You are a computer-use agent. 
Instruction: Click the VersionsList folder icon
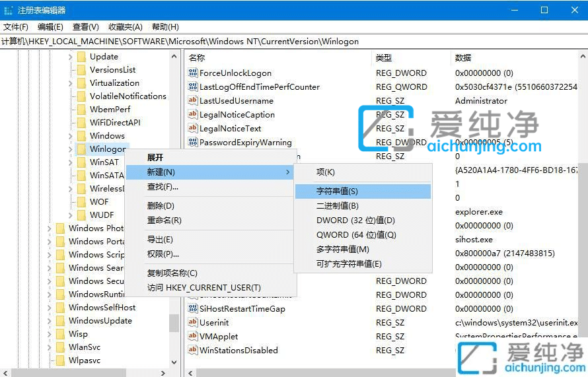pos(81,70)
